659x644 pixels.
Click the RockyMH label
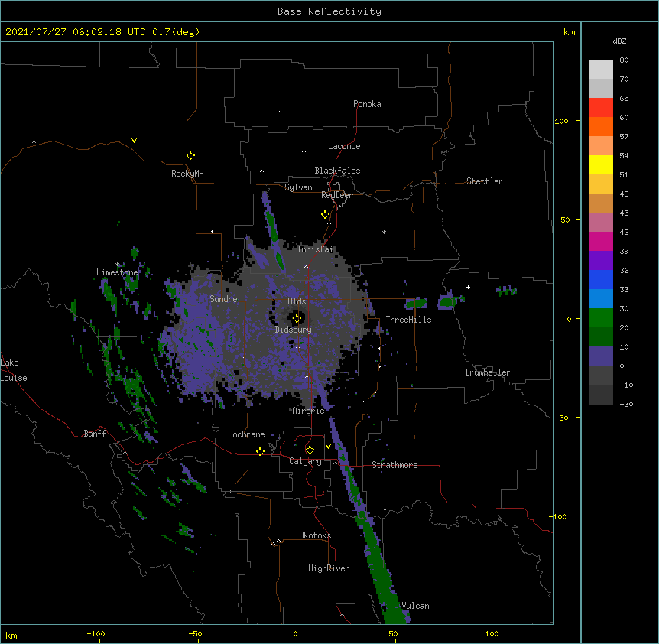[187, 174]
